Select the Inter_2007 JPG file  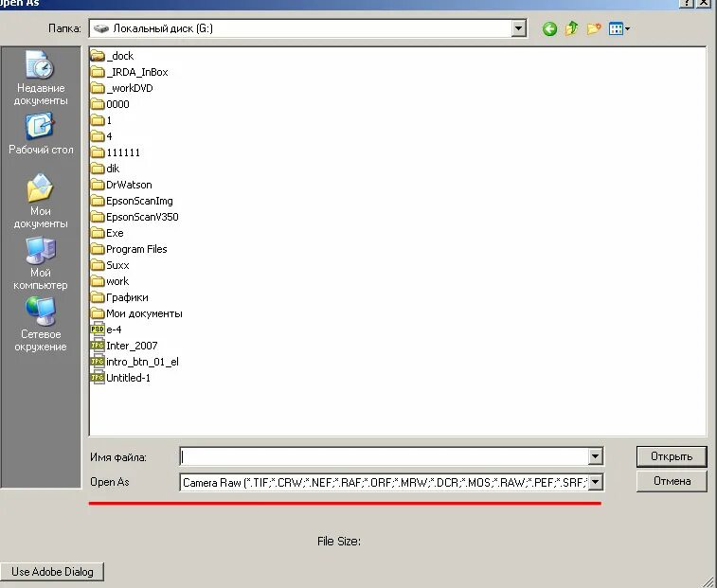pyautogui.click(x=124, y=346)
